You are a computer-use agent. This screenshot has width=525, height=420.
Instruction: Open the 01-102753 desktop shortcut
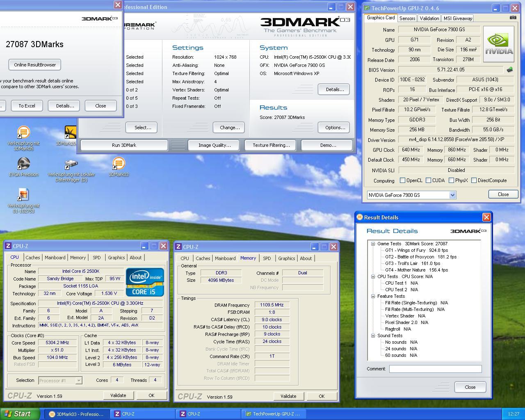point(23,201)
